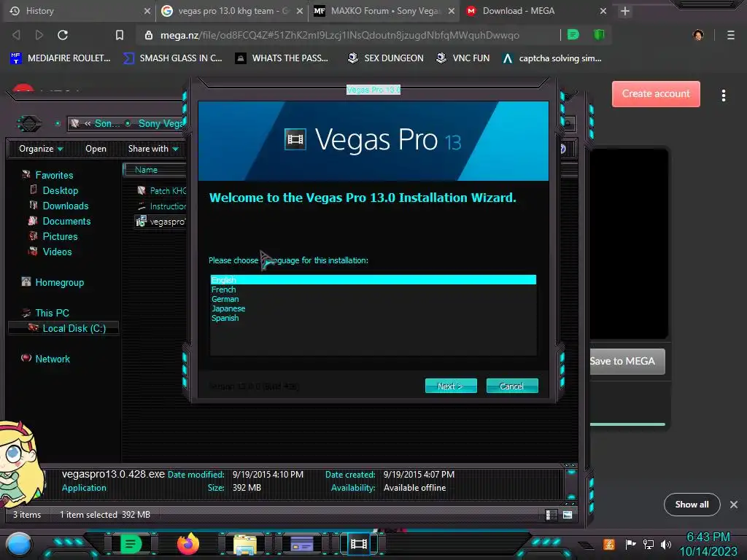Click the padlock site security icon
The width and height of the screenshot is (747, 560).
(149, 35)
